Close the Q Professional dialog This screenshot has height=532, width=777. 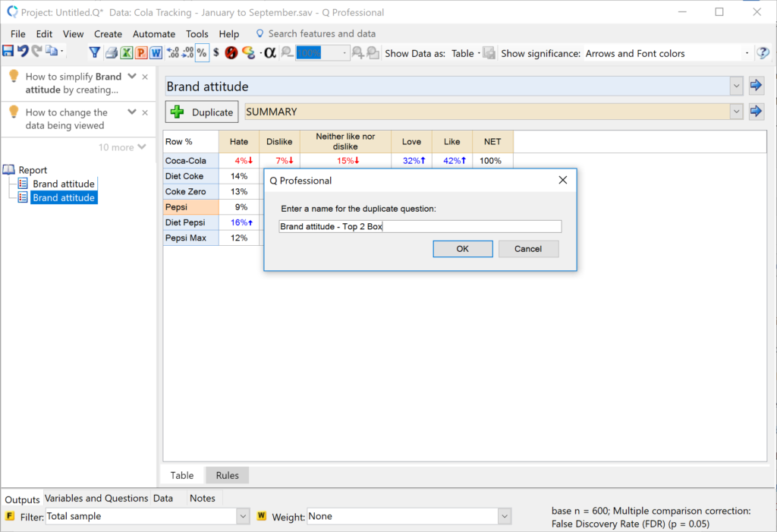pyautogui.click(x=563, y=180)
